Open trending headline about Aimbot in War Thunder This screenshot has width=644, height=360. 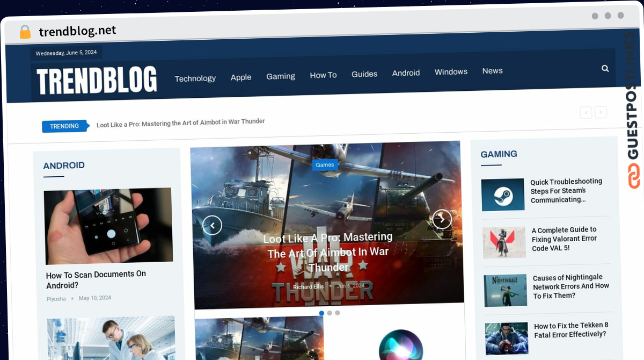[x=181, y=123]
